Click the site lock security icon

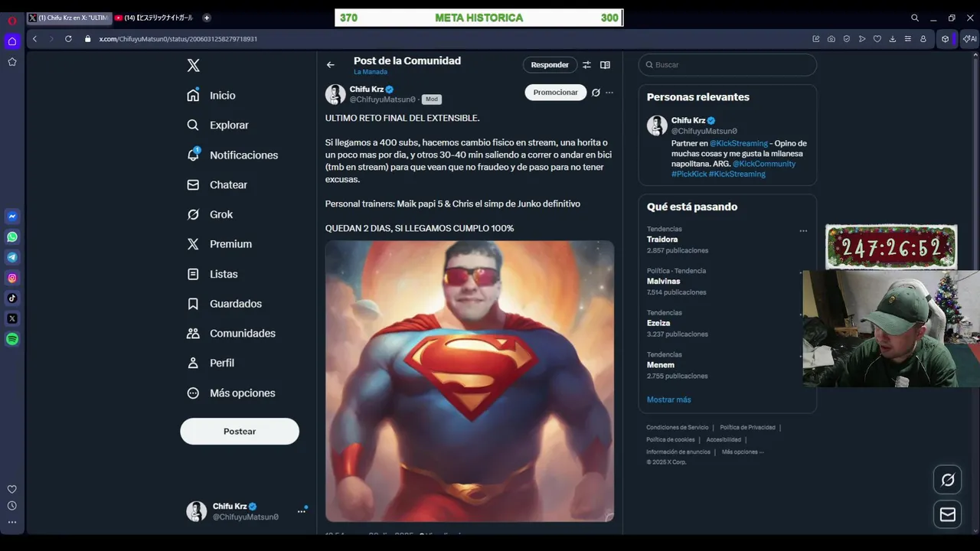pos(87,39)
